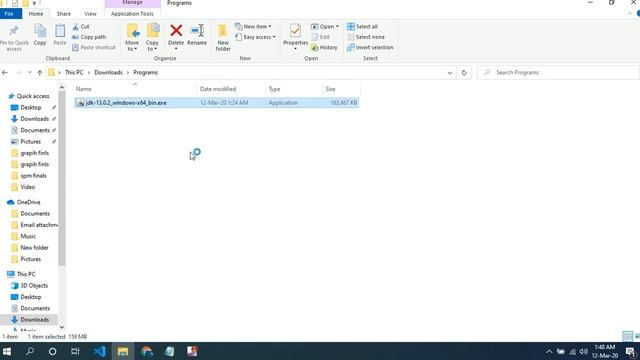Open the Recent locations dropdown arrow

pyautogui.click(x=29, y=73)
